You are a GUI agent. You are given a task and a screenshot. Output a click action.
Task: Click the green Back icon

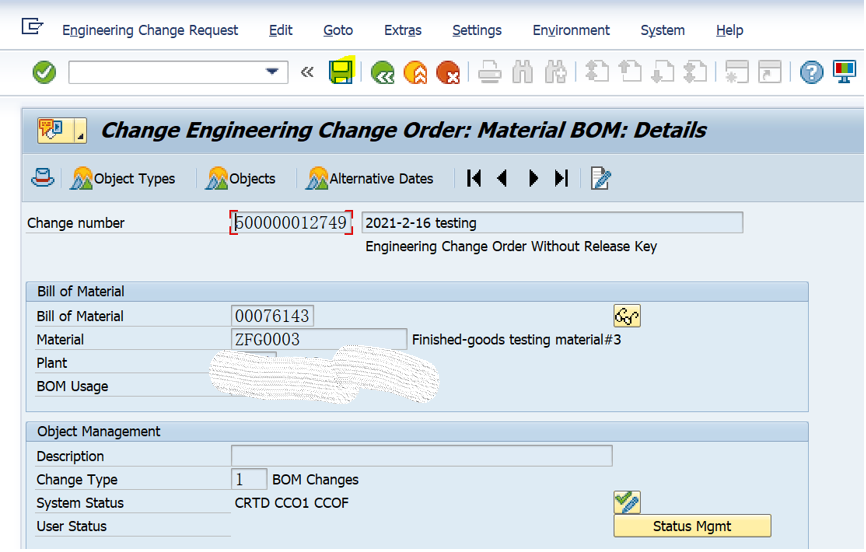pos(383,72)
